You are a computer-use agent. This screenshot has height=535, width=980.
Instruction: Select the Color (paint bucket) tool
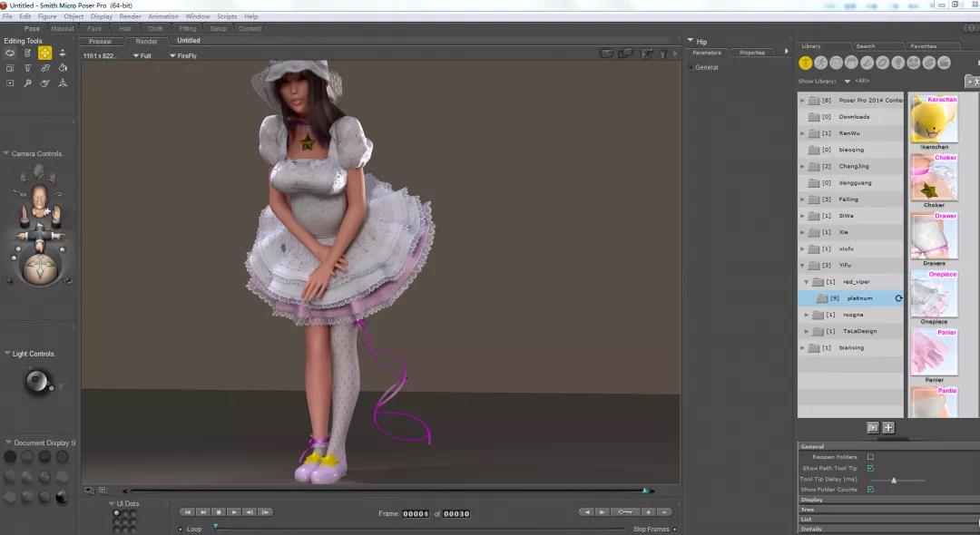point(63,68)
